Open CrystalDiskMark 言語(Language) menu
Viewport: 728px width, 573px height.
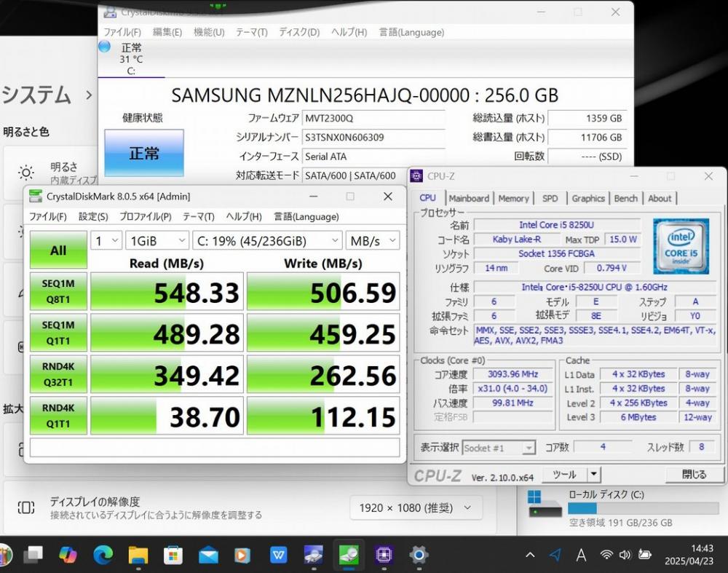tap(306, 217)
